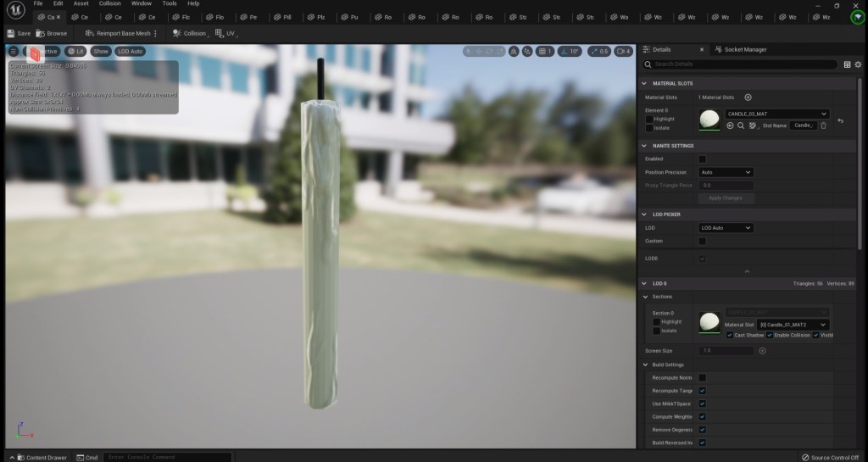Click the magnifier icon to browse to CANDLE_03_MAT
This screenshot has height=462, width=868.
[x=741, y=125]
